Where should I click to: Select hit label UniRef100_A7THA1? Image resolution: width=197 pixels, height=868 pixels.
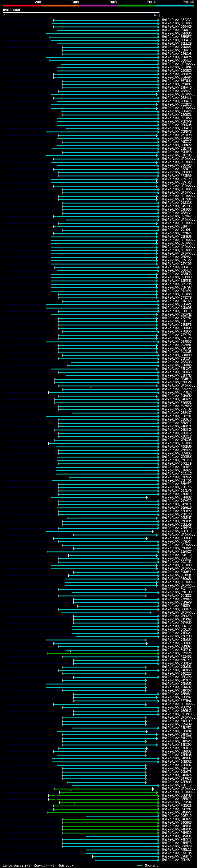(x=177, y=700)
